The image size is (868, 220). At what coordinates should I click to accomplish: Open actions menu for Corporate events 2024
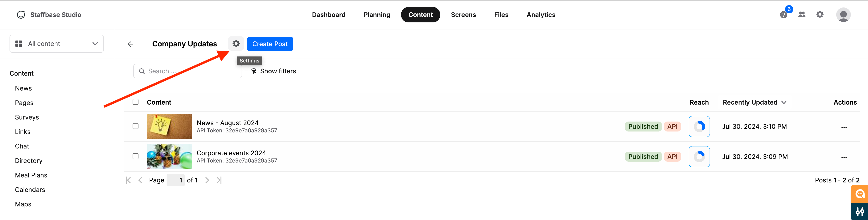point(844,157)
